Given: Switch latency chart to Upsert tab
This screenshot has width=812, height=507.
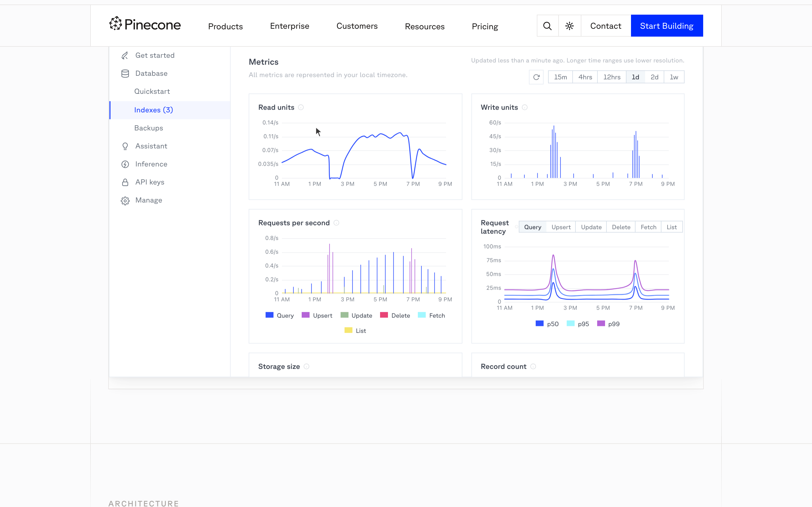Looking at the screenshot, I should coord(561,227).
